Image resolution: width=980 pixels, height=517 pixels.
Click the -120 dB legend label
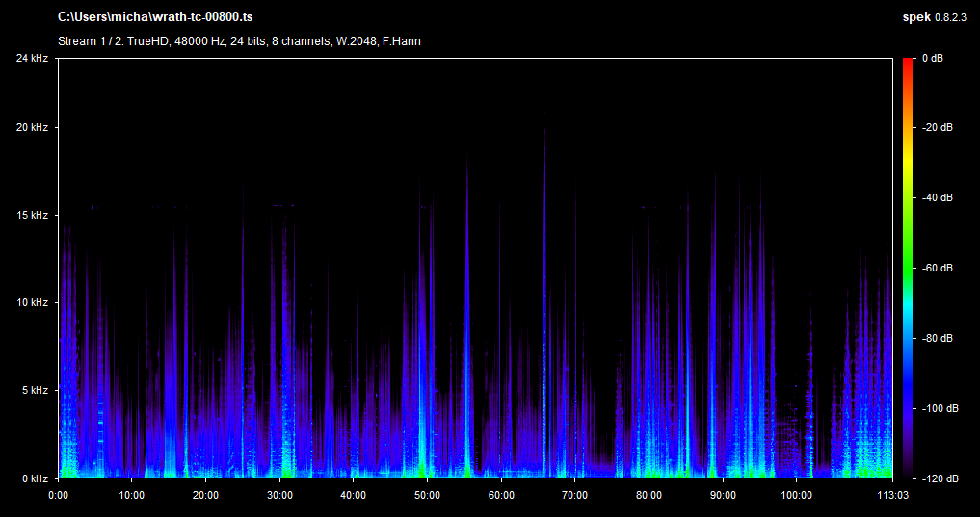(939, 478)
